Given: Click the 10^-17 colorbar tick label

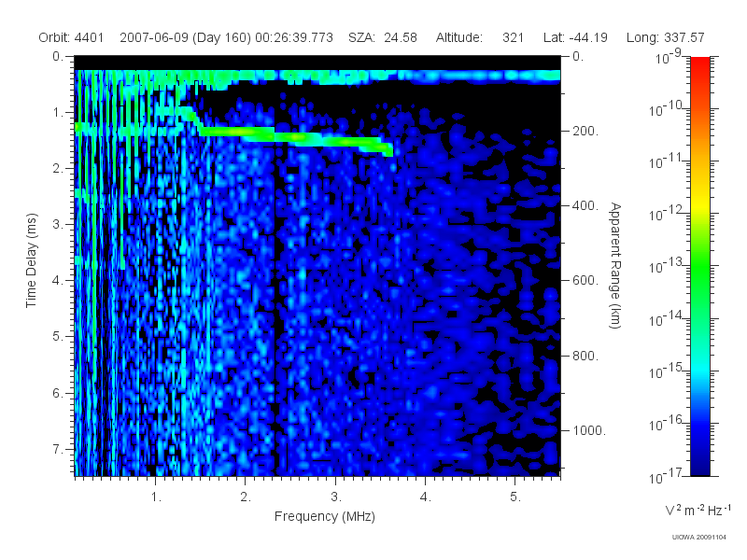Looking at the screenshot, I should point(666,476).
